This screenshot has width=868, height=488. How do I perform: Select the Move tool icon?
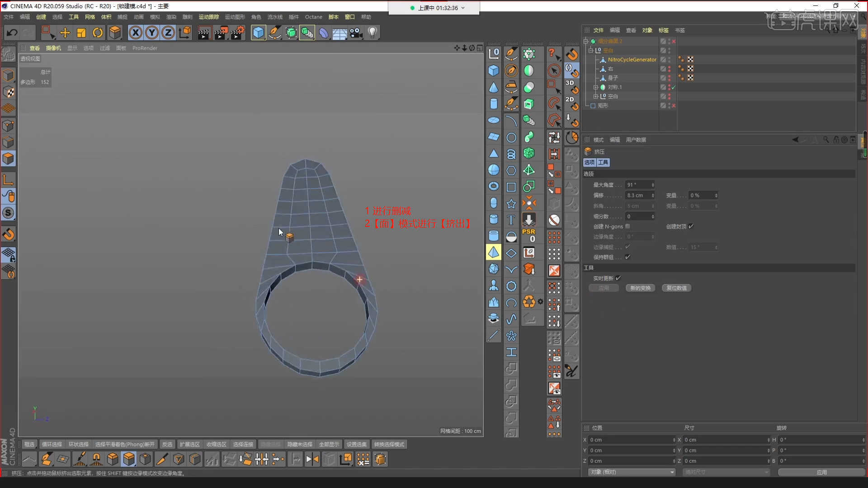point(65,33)
